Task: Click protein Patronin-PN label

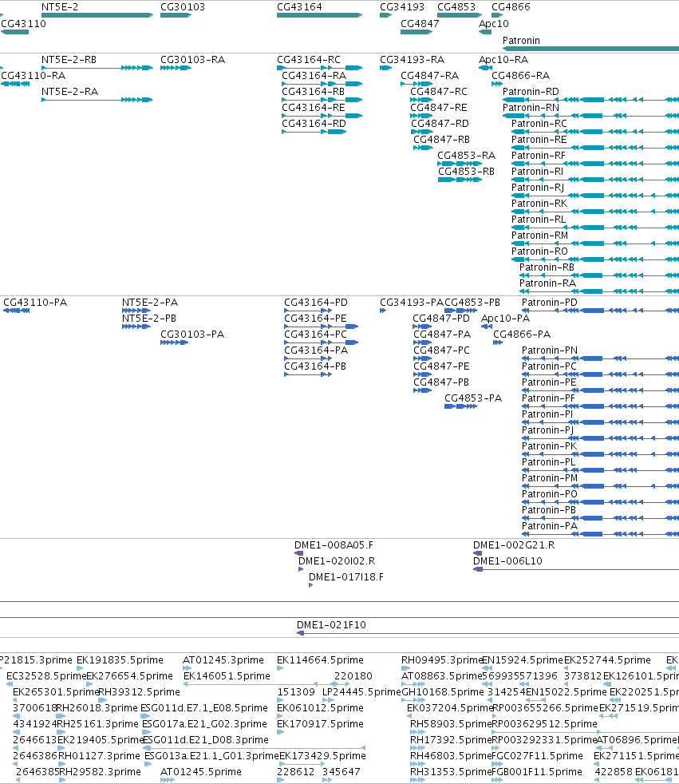Action: point(550,350)
